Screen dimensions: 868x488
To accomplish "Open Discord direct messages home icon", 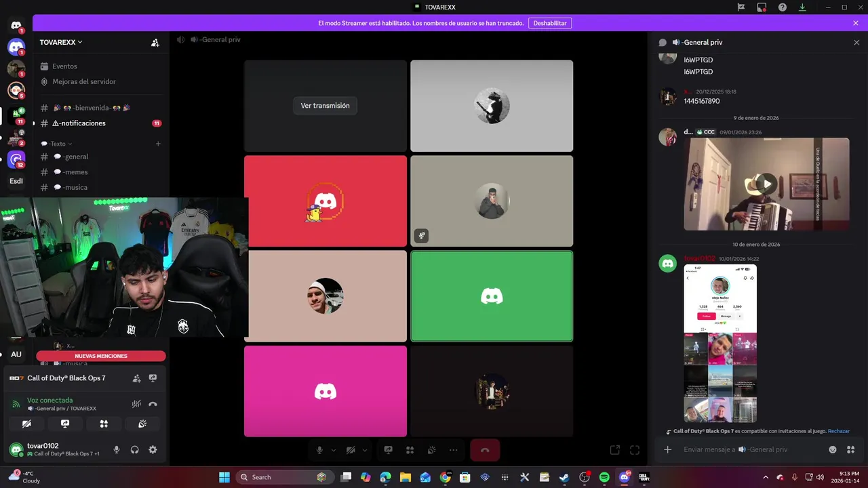I will coord(16,26).
